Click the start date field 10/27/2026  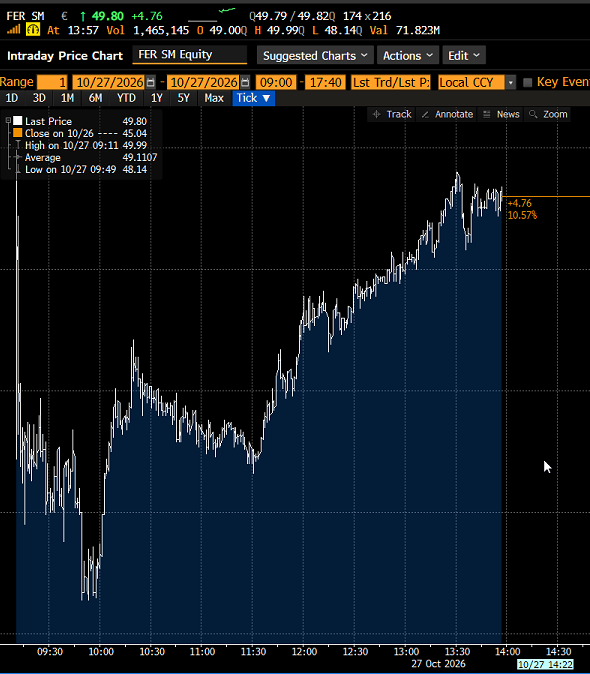click(x=109, y=82)
